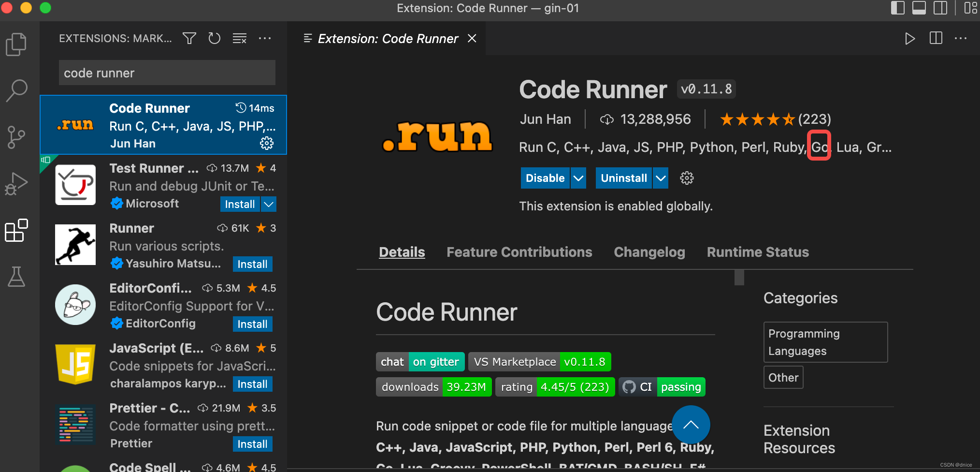Open the chat on gitter badge link

(x=419, y=361)
